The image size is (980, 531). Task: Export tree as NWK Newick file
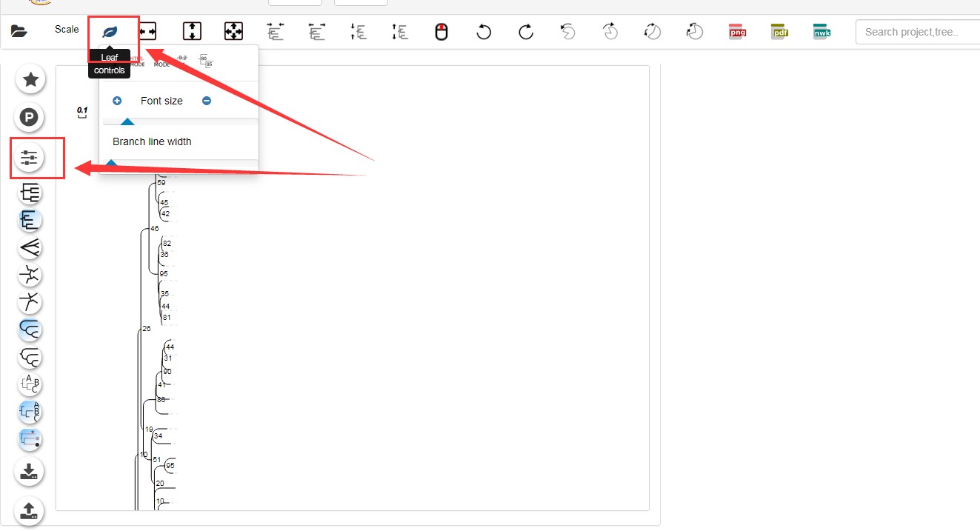821,32
